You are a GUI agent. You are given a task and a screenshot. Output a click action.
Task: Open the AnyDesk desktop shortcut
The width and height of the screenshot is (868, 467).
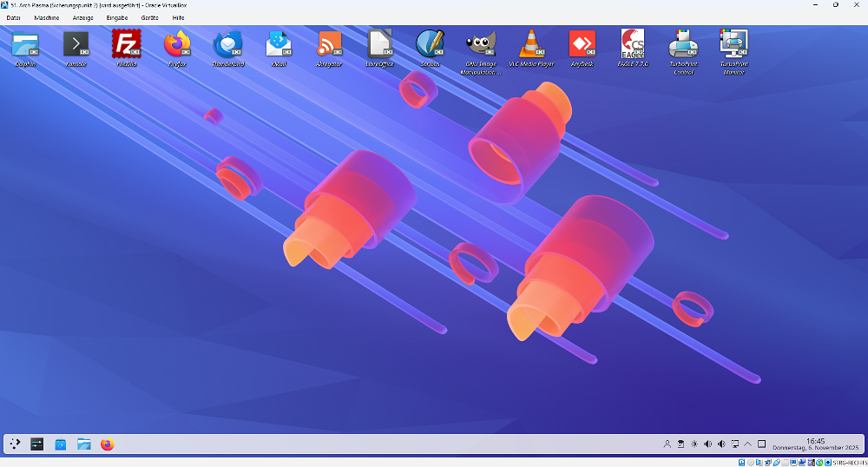pyautogui.click(x=582, y=43)
